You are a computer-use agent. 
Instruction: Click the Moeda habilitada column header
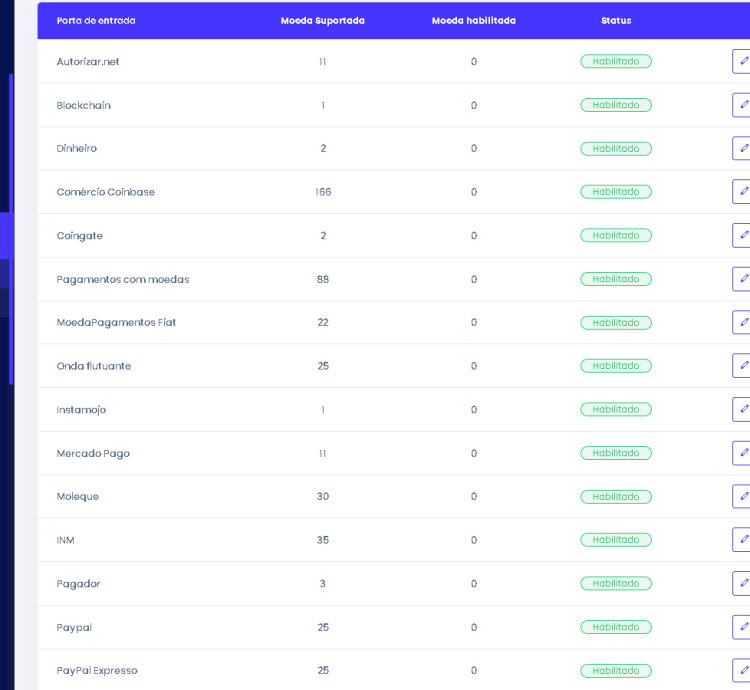coord(474,21)
